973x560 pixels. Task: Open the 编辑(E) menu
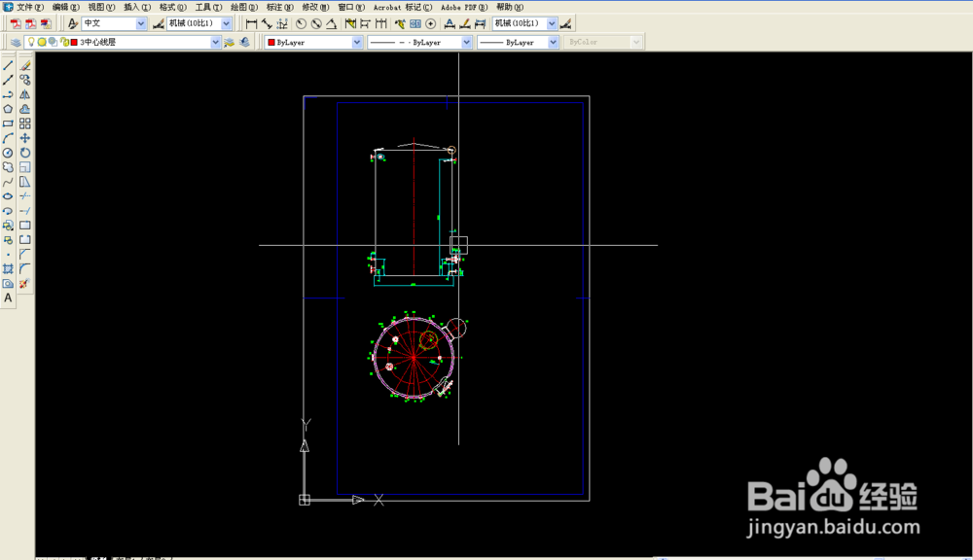tap(66, 7)
